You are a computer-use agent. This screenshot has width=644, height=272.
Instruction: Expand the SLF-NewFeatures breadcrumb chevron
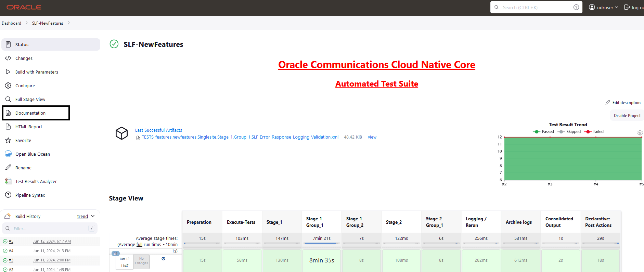pos(69,23)
